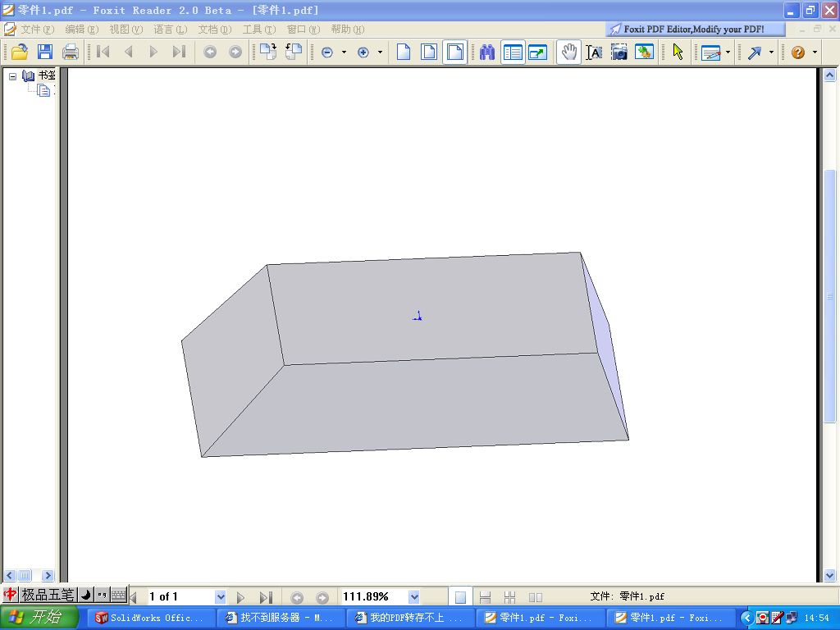Select Continuous page layout in status bar
Viewport: 840px width, 630px height.
tap(486, 597)
